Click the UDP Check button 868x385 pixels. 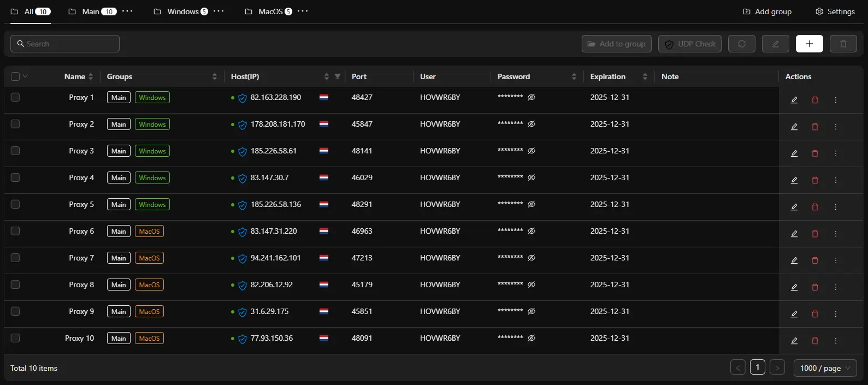pos(690,44)
